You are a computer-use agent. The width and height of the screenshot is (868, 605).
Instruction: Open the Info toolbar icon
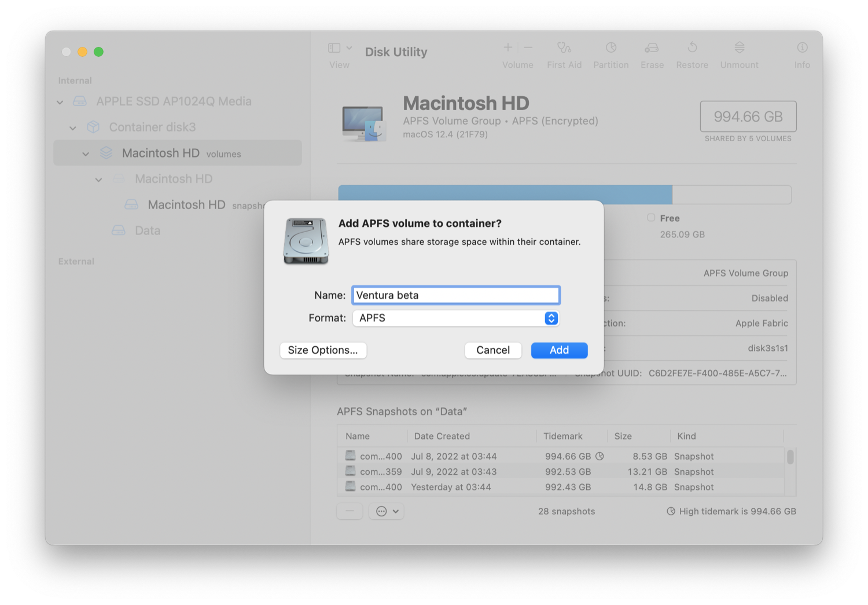tap(802, 47)
